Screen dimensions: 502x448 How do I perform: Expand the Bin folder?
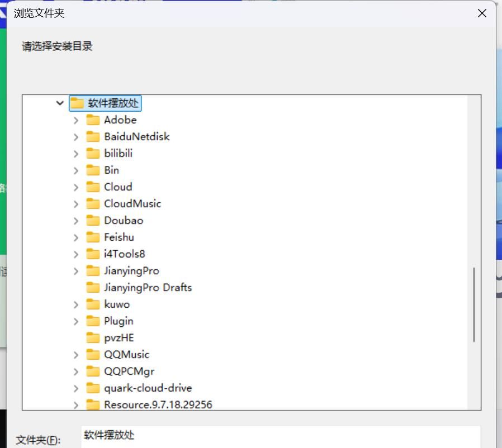76,170
